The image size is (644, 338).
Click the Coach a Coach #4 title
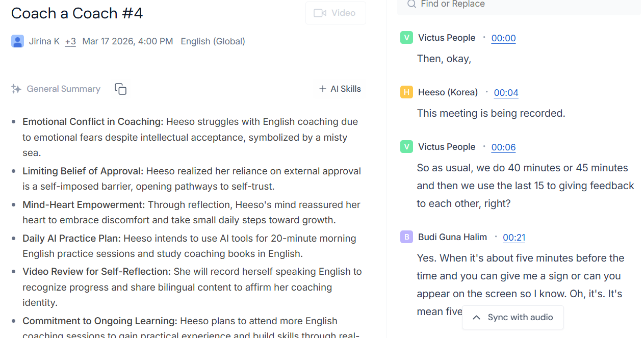tap(77, 14)
